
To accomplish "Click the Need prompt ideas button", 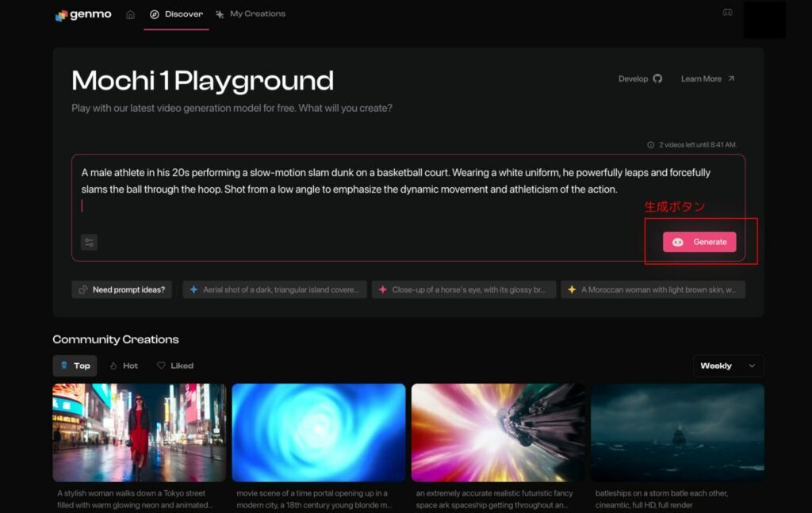I will coord(122,289).
